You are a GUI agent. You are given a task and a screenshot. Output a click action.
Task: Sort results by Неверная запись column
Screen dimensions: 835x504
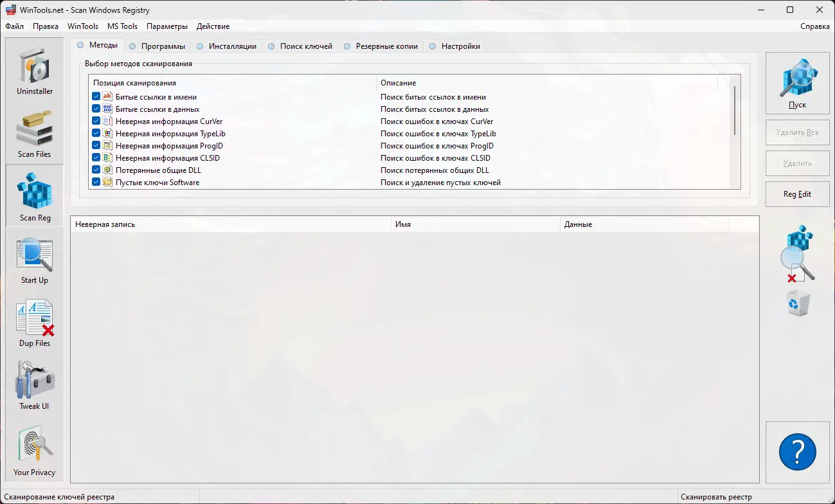(x=231, y=224)
